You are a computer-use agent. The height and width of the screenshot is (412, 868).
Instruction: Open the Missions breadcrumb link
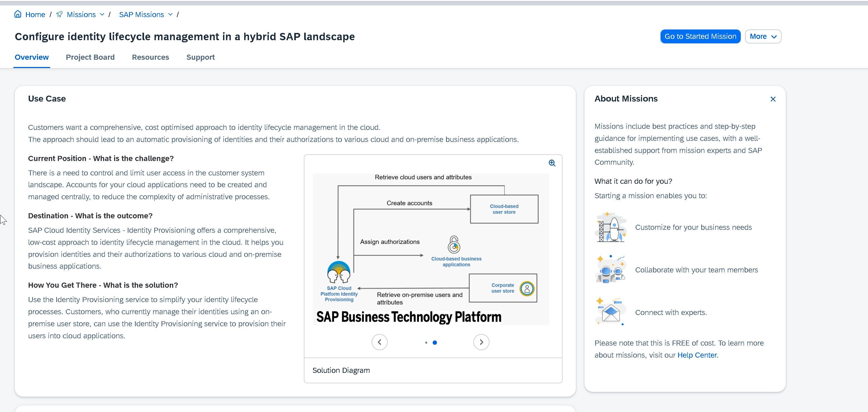point(81,14)
